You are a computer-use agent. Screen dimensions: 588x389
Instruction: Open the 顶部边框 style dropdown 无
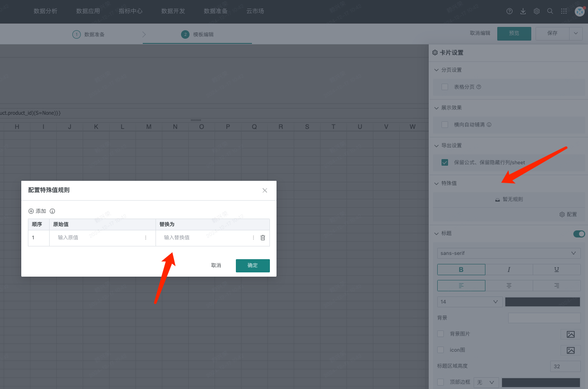[486, 382]
